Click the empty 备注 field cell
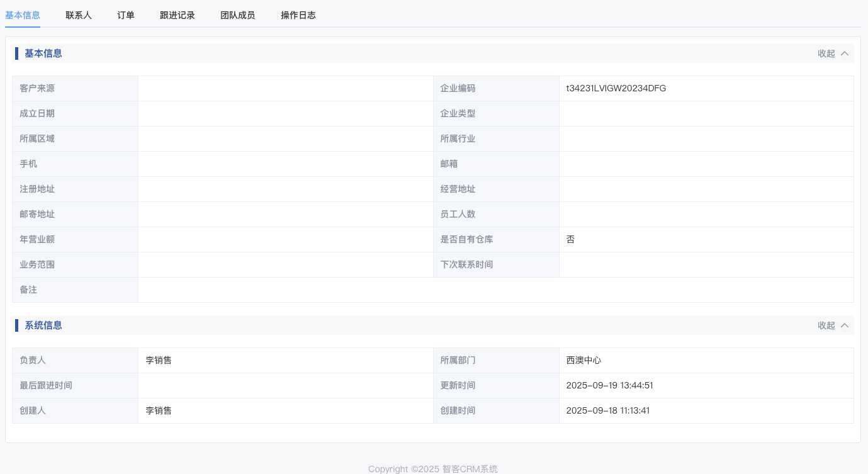Viewport: 868px width, 474px height. coord(495,290)
